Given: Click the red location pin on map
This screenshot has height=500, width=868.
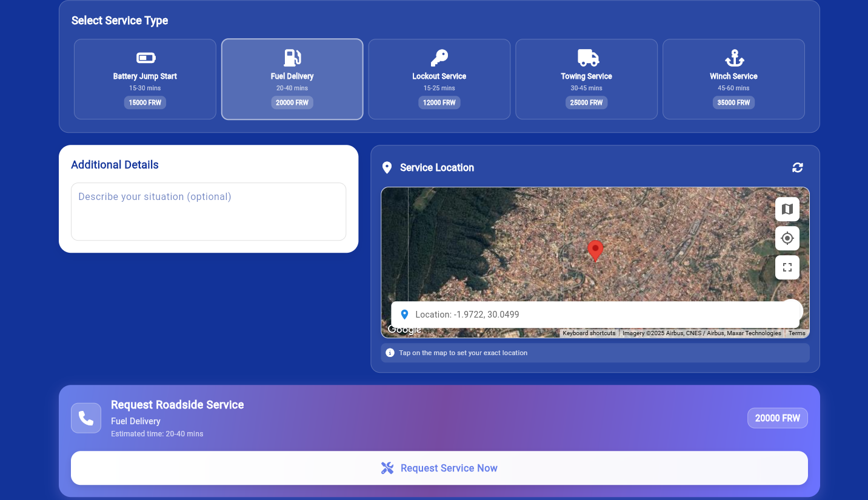Looking at the screenshot, I should pos(595,250).
